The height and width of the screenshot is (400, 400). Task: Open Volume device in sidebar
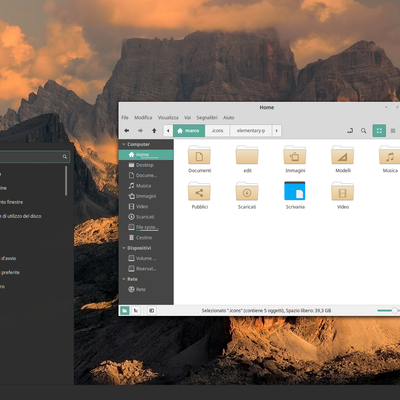(x=146, y=258)
